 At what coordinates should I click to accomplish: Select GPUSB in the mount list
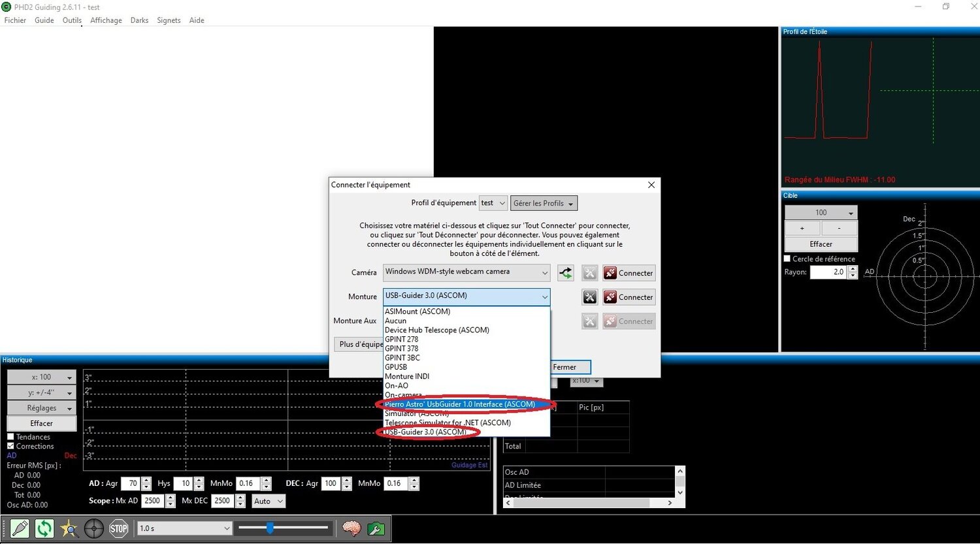click(x=466, y=367)
